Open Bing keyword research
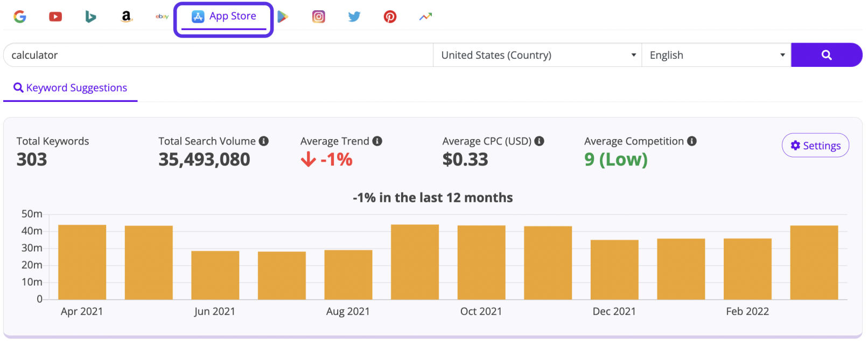 (x=90, y=16)
